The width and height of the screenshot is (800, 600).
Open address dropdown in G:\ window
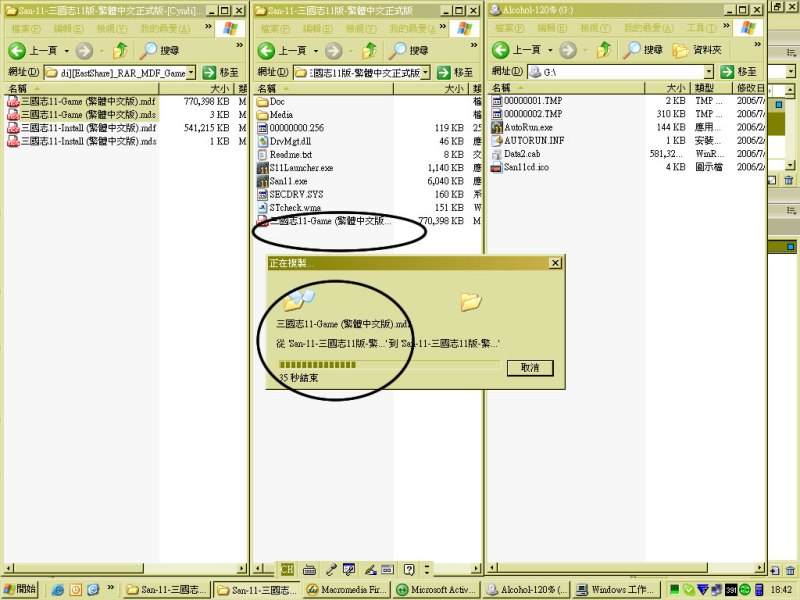709,72
